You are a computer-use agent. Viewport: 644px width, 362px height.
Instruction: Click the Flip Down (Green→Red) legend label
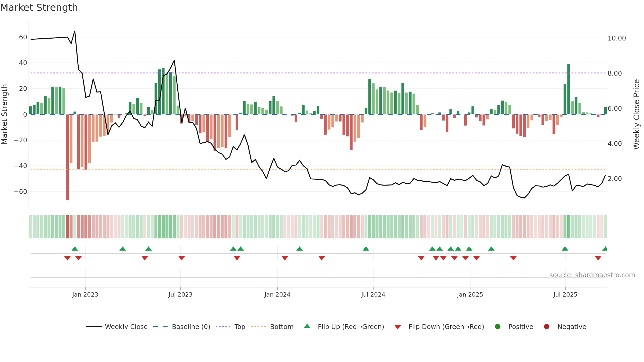pos(446,327)
